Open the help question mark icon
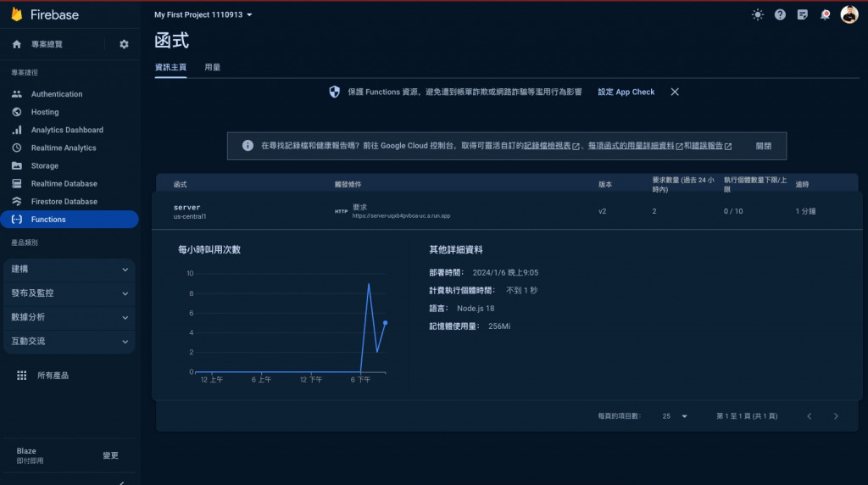The height and width of the screenshot is (485, 868). point(780,15)
